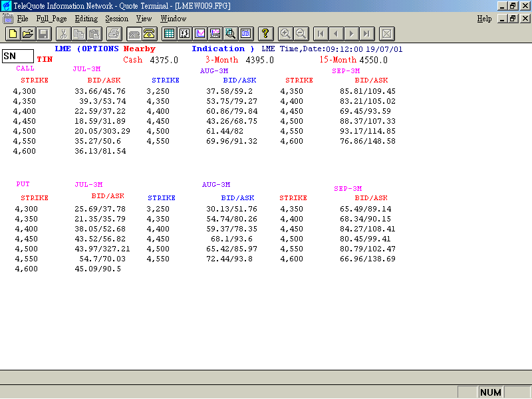Go to the previous page

coord(336,34)
